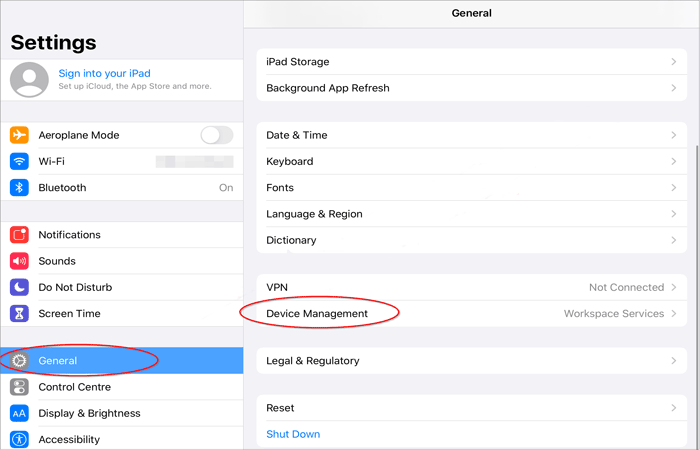Tap the Language & Region label
The width and height of the screenshot is (700, 450).
point(314,214)
